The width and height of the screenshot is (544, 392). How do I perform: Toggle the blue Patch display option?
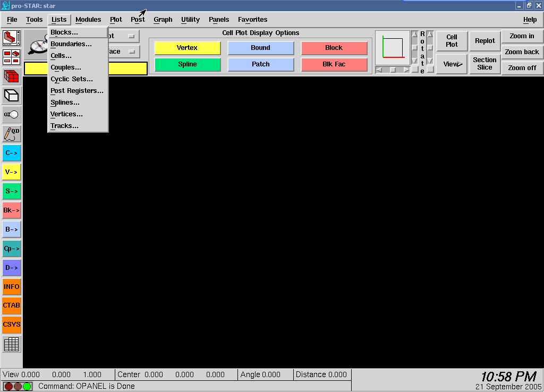point(260,64)
